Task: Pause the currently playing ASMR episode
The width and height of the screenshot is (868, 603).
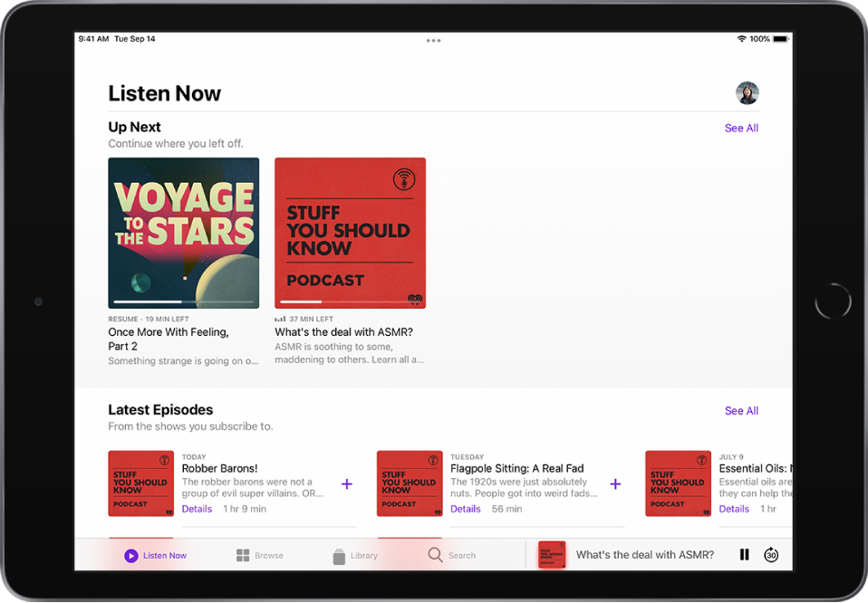Action: tap(744, 554)
